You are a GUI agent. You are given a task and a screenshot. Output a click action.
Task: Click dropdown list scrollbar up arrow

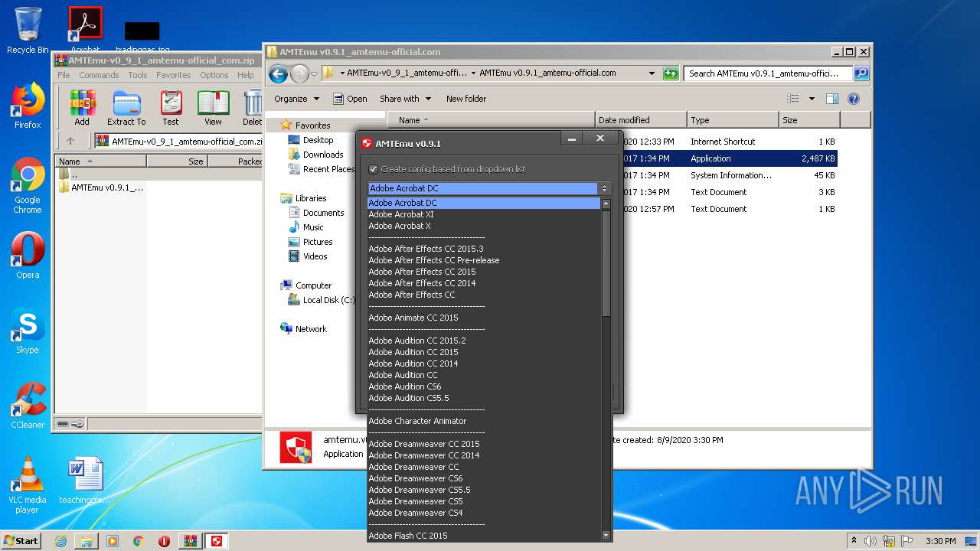[606, 204]
